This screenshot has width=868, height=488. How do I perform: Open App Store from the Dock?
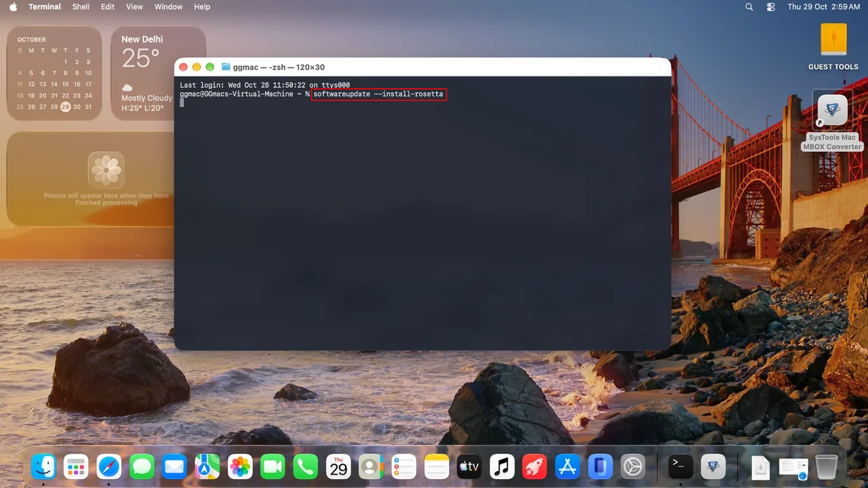[567, 466]
